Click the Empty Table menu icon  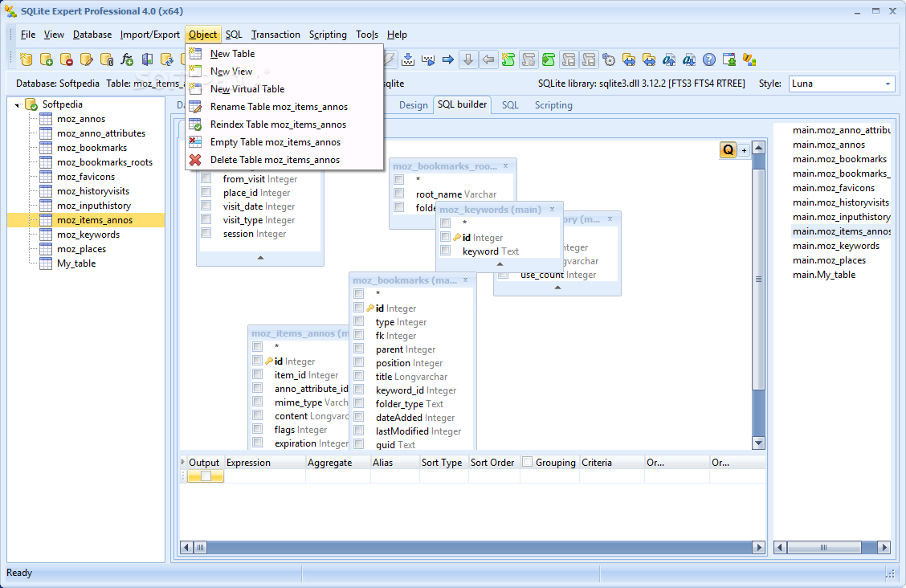[x=195, y=142]
